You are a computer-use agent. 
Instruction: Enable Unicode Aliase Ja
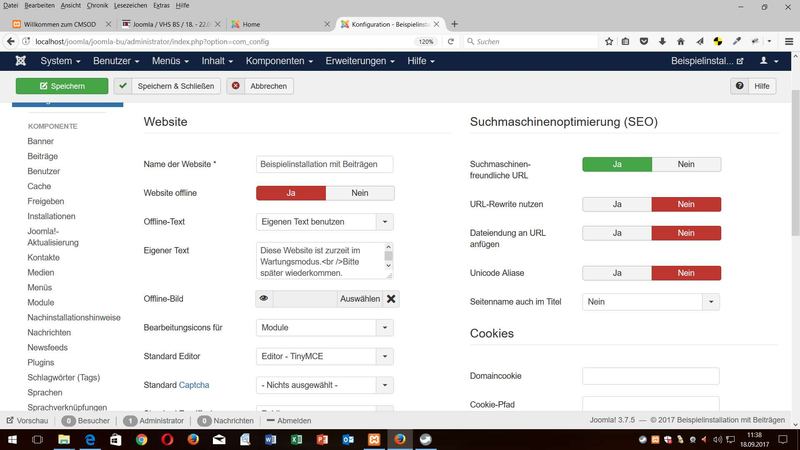click(x=617, y=273)
